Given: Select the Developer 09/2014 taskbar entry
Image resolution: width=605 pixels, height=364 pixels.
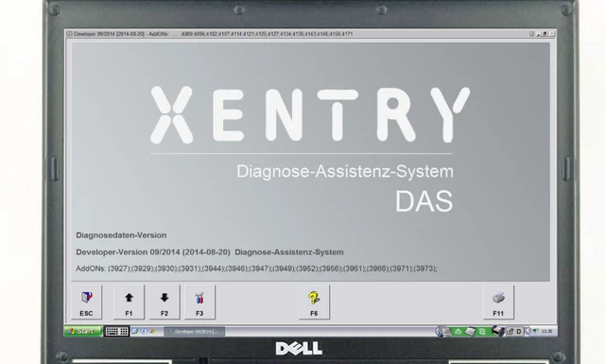Looking at the screenshot, I should (195, 331).
